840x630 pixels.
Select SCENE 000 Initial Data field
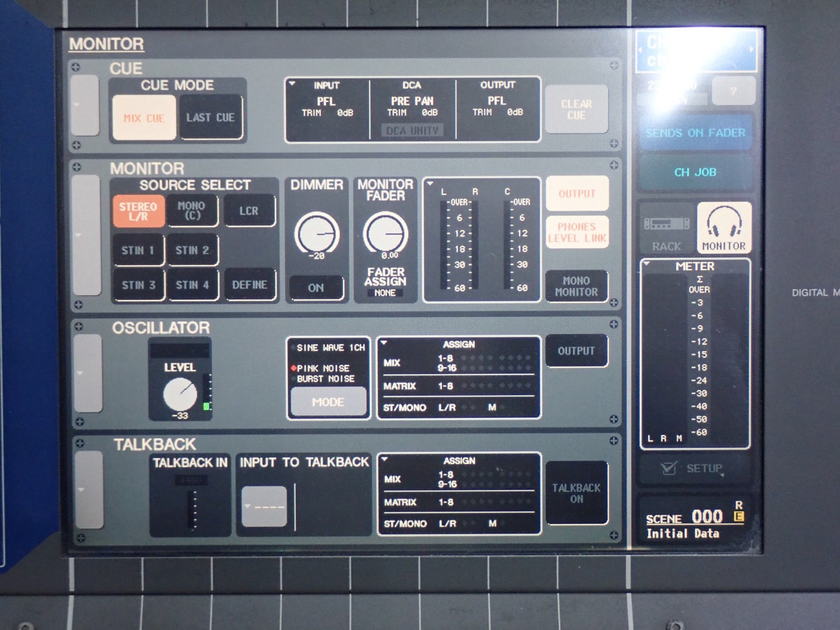point(694,524)
